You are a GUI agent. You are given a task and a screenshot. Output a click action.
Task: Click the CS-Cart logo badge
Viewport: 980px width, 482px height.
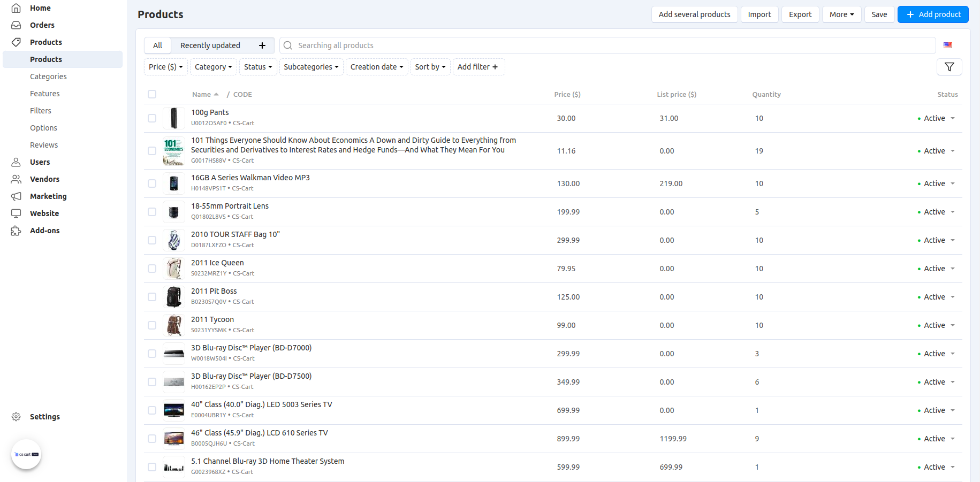(x=26, y=454)
